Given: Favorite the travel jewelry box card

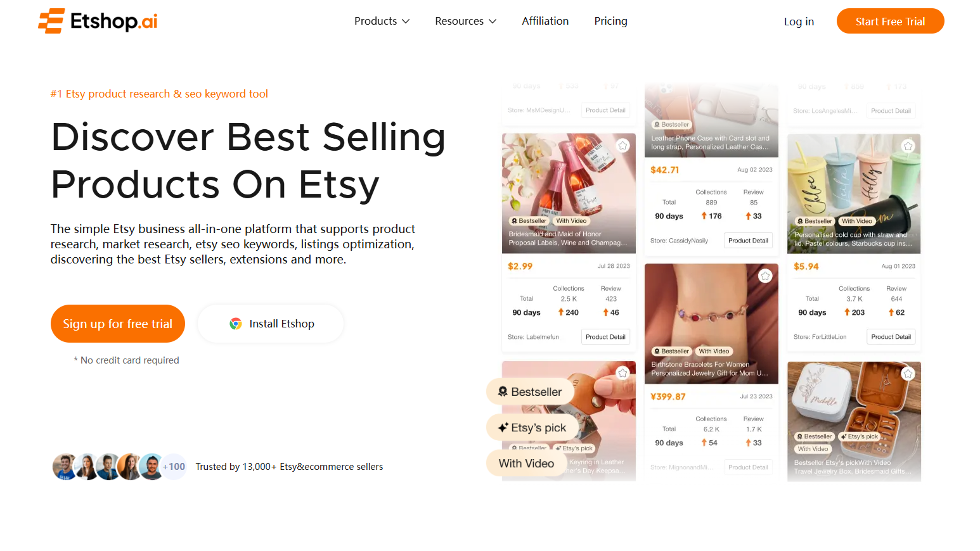Looking at the screenshot, I should (908, 374).
